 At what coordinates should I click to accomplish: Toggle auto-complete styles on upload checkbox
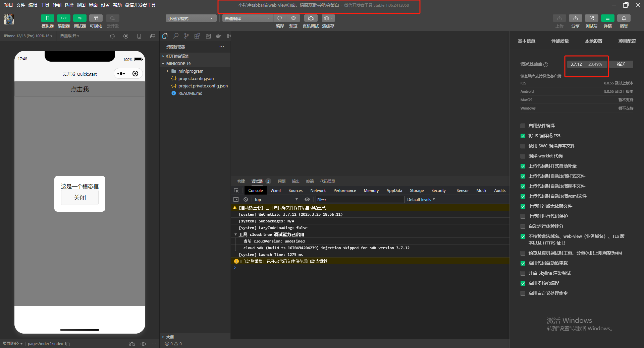(523, 166)
